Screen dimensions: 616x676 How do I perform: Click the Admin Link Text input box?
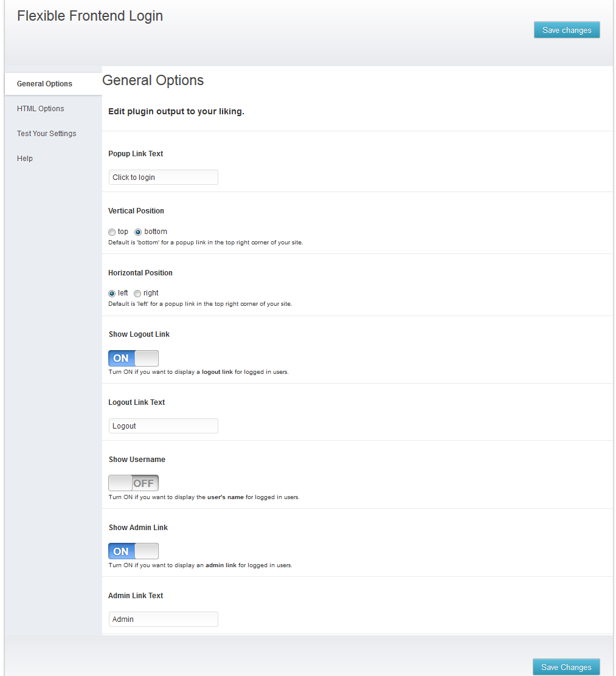coord(163,619)
